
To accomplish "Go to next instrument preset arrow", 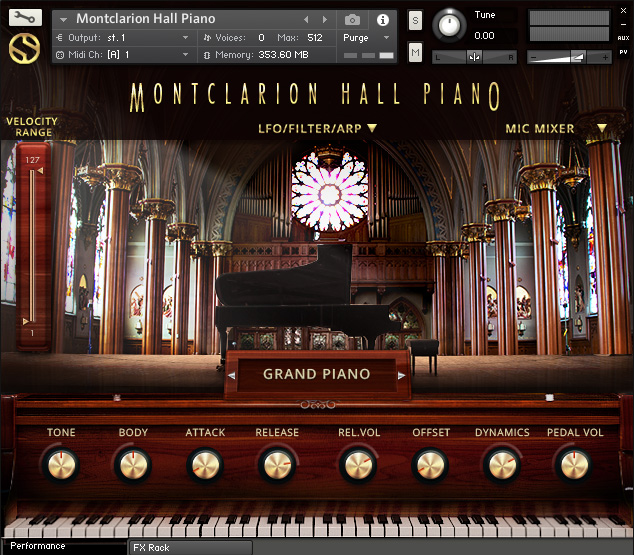I will pyautogui.click(x=324, y=19).
